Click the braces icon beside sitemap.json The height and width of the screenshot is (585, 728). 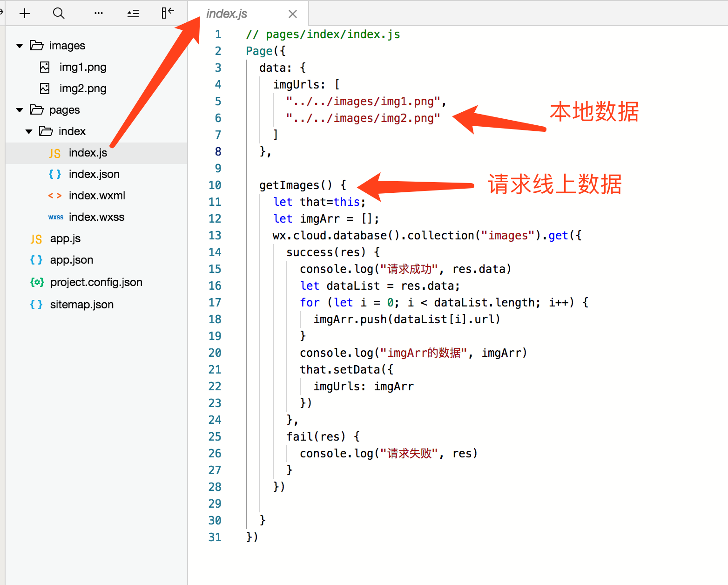[36, 305]
